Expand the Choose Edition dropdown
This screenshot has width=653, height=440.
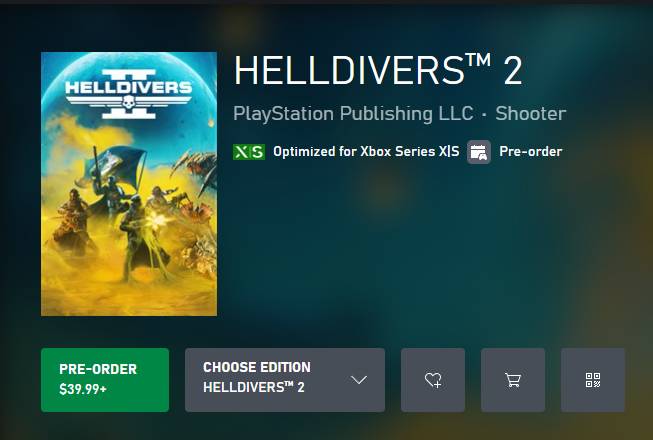pyautogui.click(x=285, y=380)
